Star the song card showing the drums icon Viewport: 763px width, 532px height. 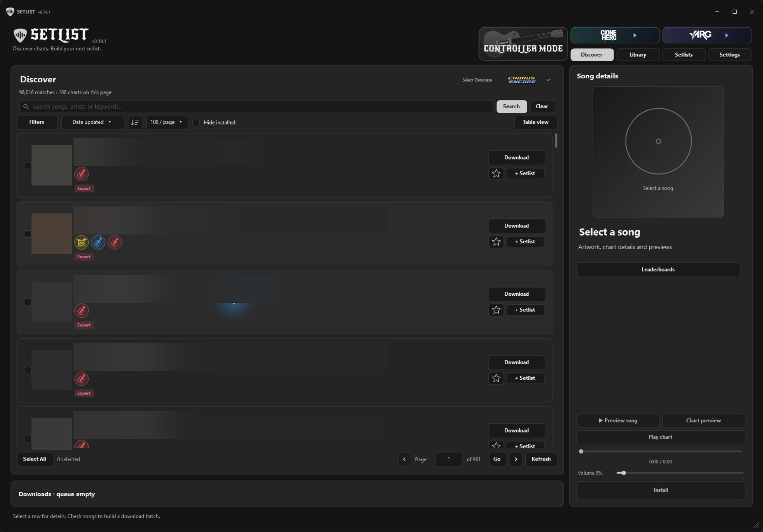coord(496,241)
